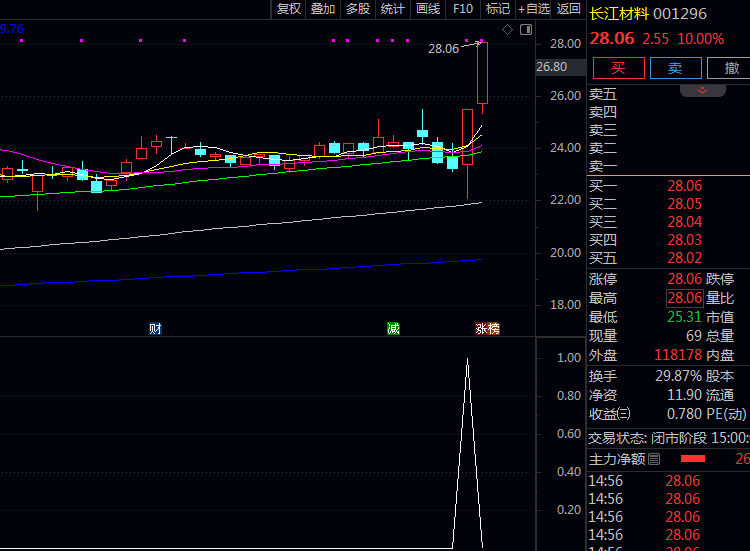Viewport: 750px width, 551px height.
Task: Click 涨停 price 28.06
Action: [684, 278]
